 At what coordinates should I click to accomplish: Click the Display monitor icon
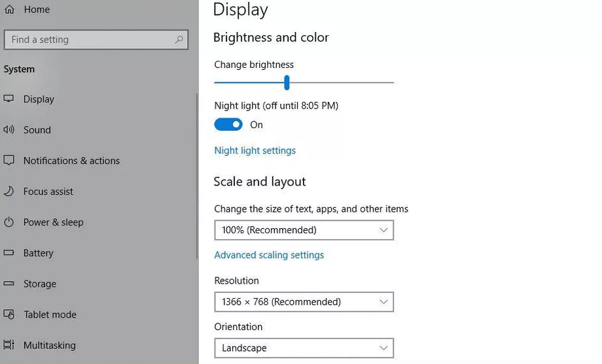pos(9,99)
